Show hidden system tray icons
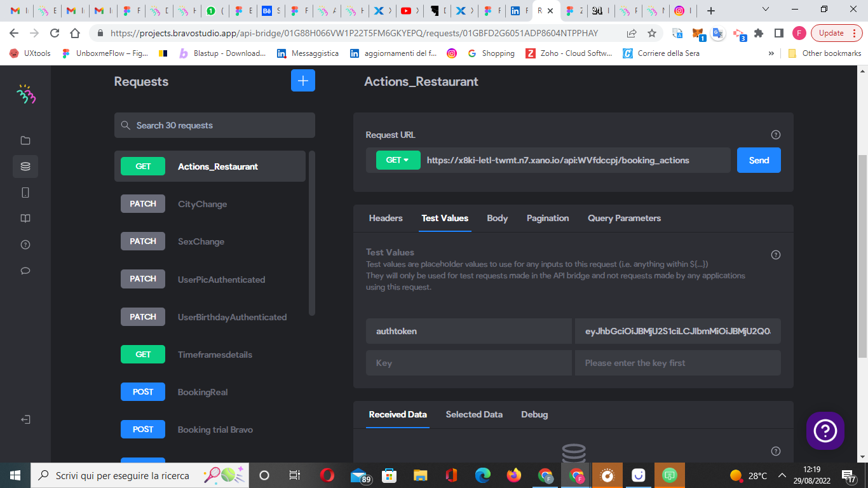Image resolution: width=868 pixels, height=488 pixels. 782,475
